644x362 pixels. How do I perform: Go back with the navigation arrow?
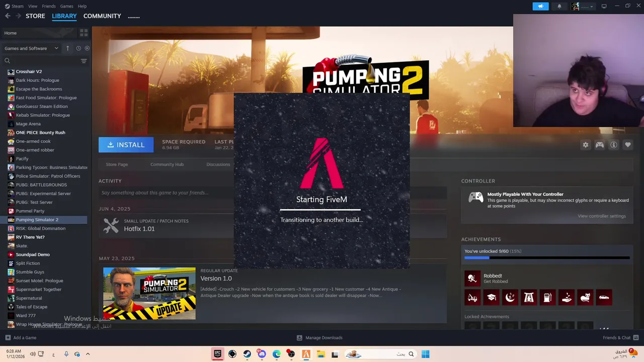[8, 16]
